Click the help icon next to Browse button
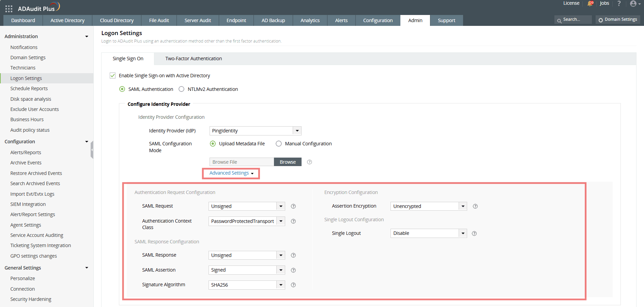 click(309, 162)
